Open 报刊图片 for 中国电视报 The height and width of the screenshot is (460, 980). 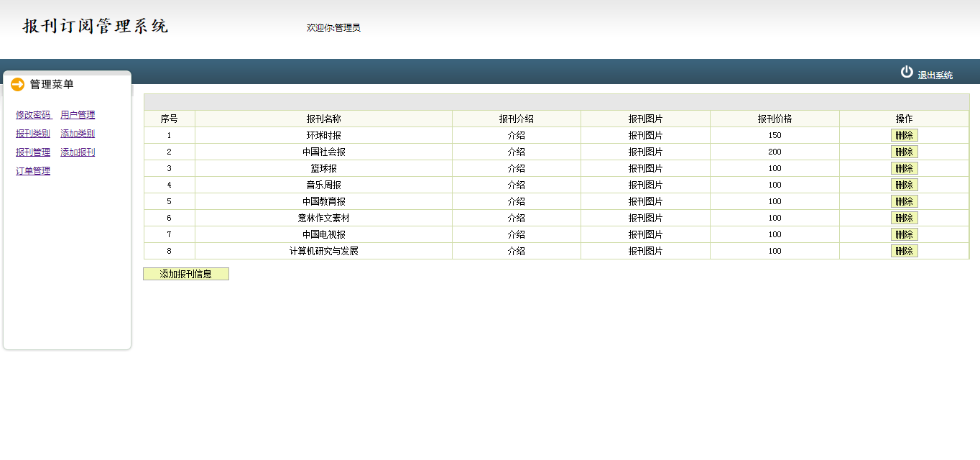coord(645,234)
